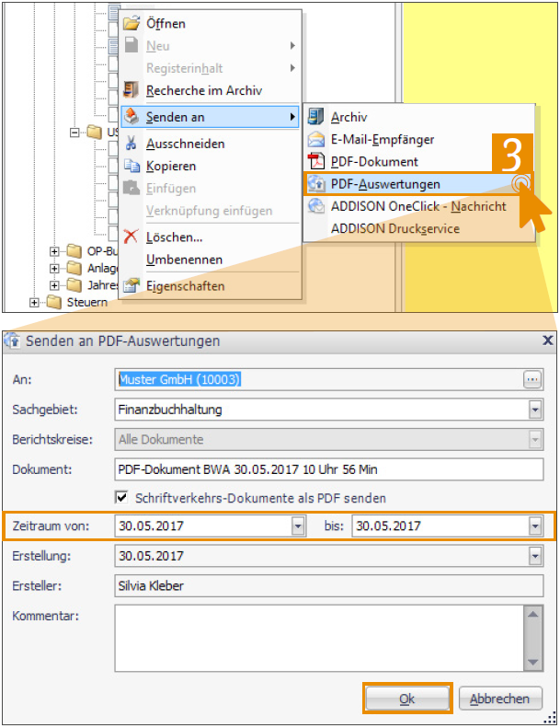Select ADDISON Druckservice entry
The width and height of the screenshot is (560, 728).
(419, 228)
